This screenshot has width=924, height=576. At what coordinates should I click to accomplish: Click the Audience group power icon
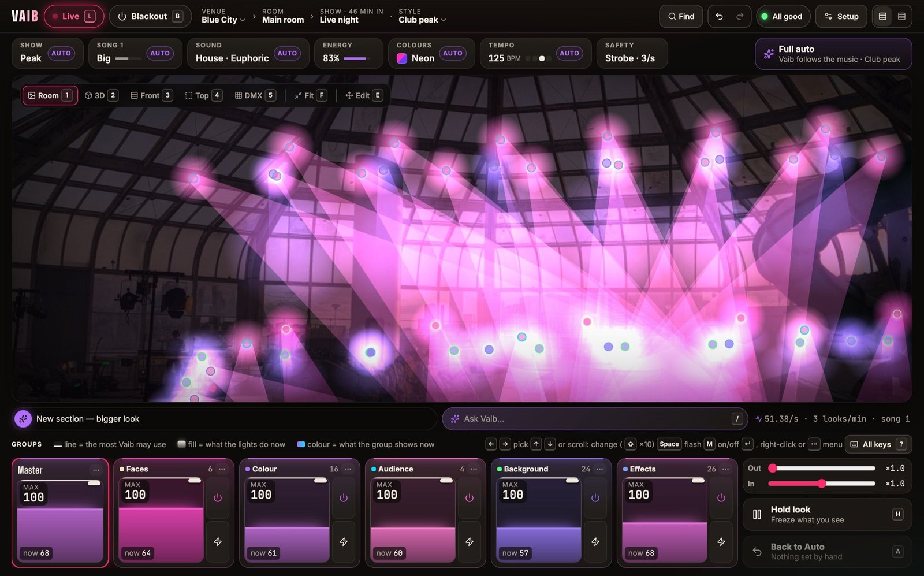click(x=470, y=497)
